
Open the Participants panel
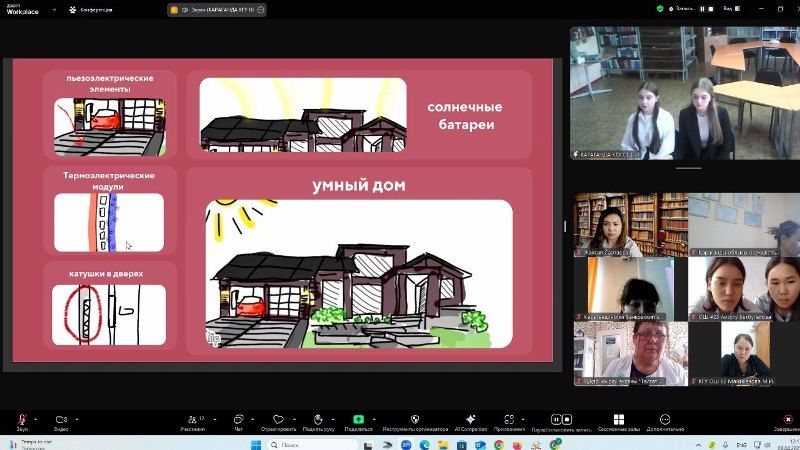coord(192,419)
